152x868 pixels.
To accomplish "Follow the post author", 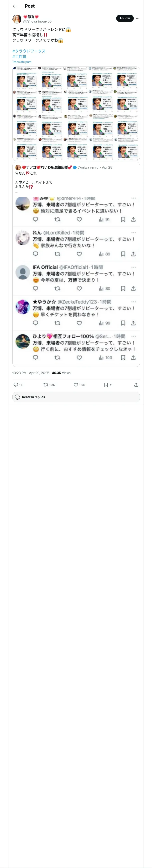I will pyautogui.click(x=125, y=18).
